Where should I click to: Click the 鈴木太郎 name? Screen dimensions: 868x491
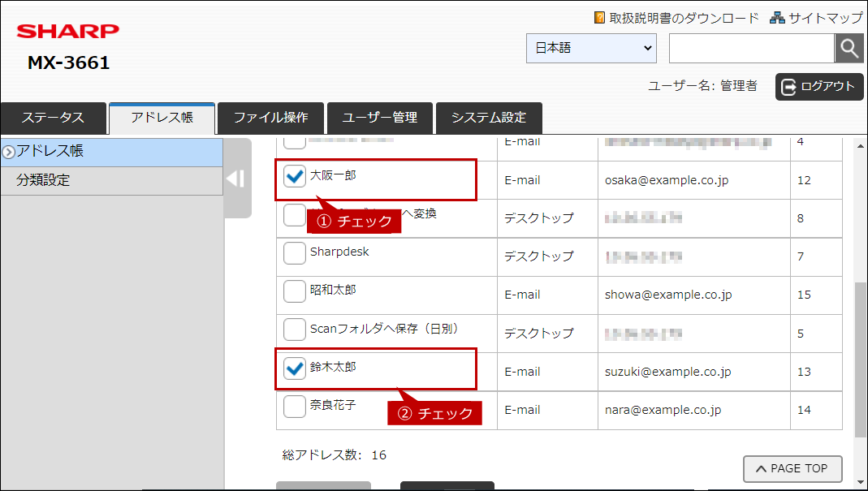333,367
